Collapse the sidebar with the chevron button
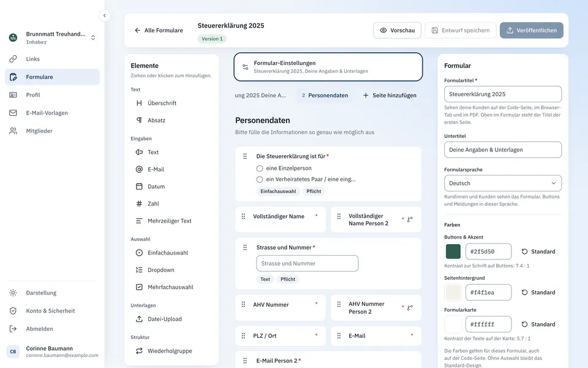 tap(104, 15)
